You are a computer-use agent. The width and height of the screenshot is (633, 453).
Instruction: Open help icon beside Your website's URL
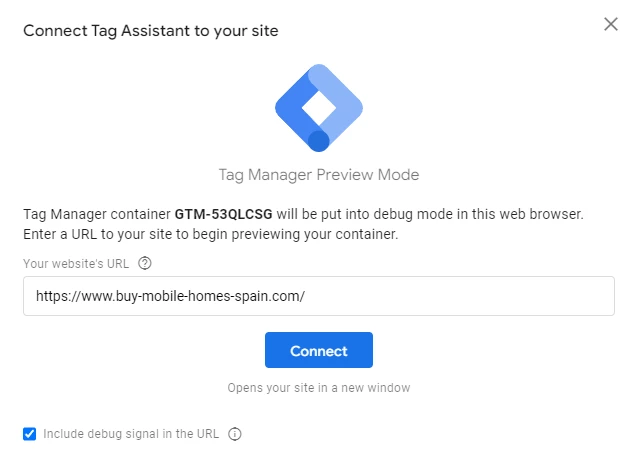[145, 264]
